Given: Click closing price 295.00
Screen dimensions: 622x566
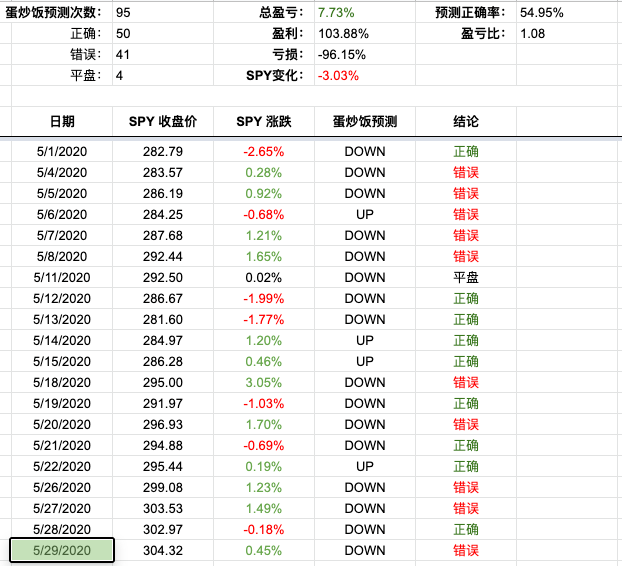Looking at the screenshot, I should click(x=163, y=383).
